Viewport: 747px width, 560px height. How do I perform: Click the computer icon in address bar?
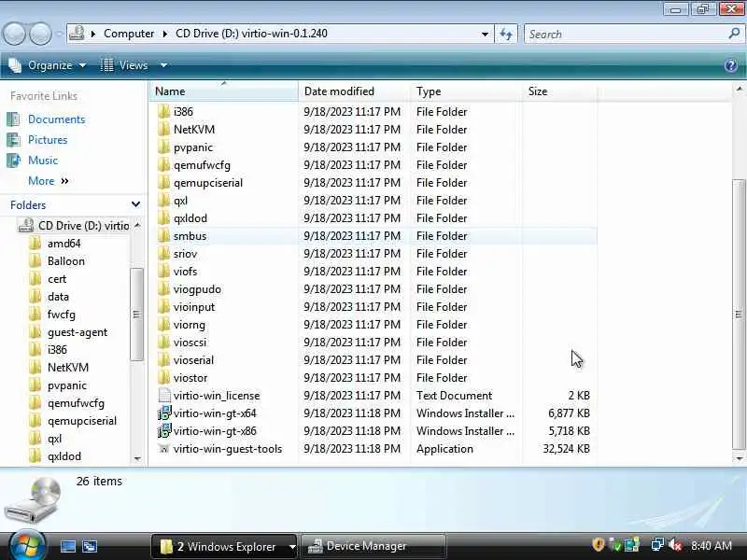coord(77,34)
